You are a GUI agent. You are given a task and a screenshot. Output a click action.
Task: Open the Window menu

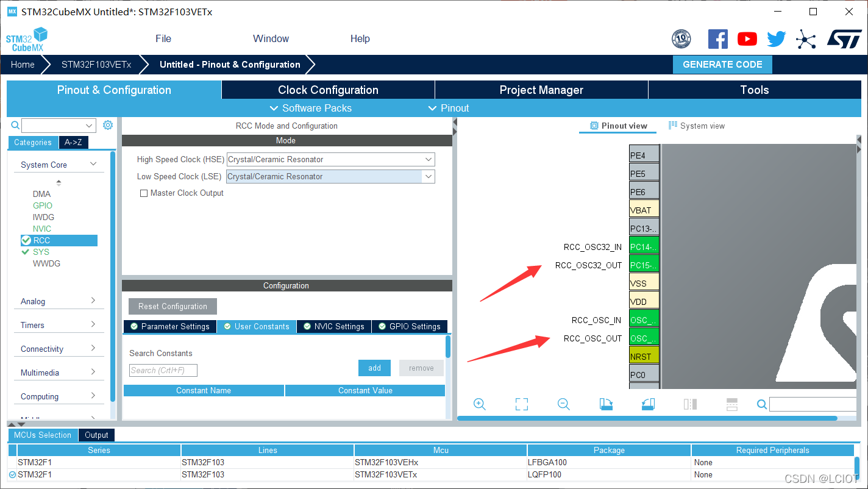(x=271, y=38)
